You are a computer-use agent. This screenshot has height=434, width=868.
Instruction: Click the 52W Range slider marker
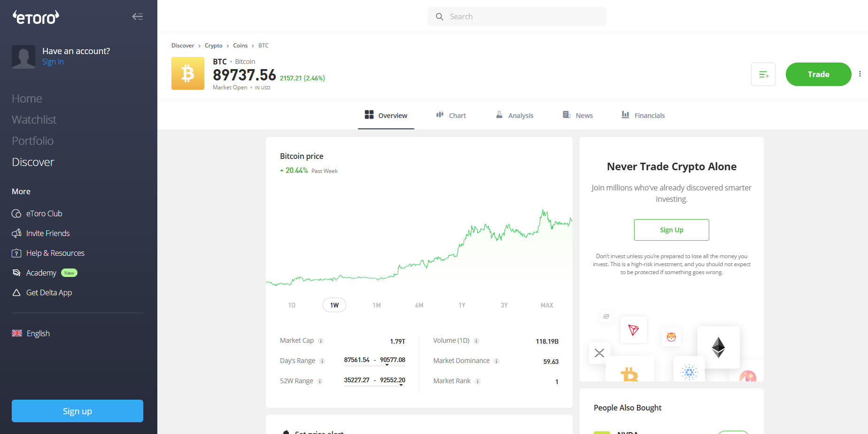[x=401, y=385]
